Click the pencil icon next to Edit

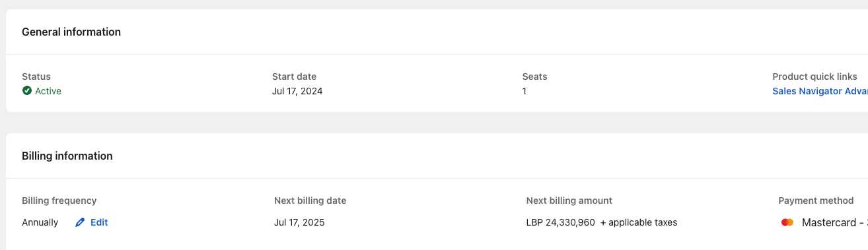click(x=80, y=222)
